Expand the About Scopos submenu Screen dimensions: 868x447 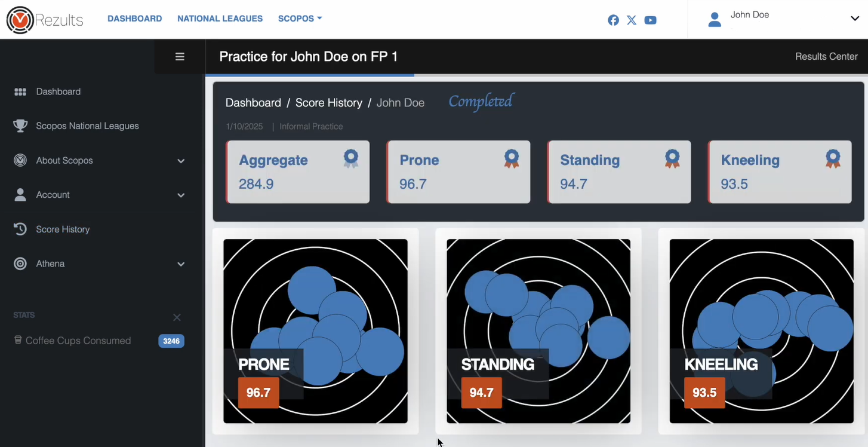181,161
